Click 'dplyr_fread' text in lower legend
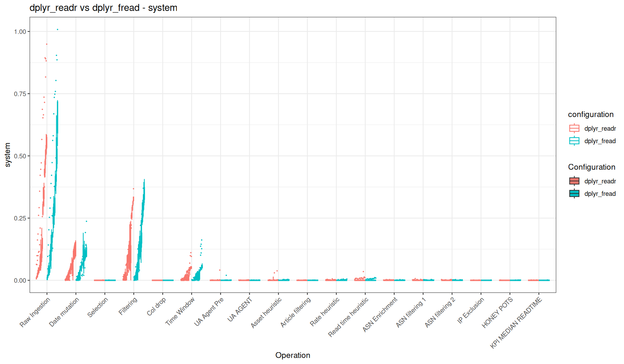Viewport: 624px width, 364px height. [x=600, y=194]
